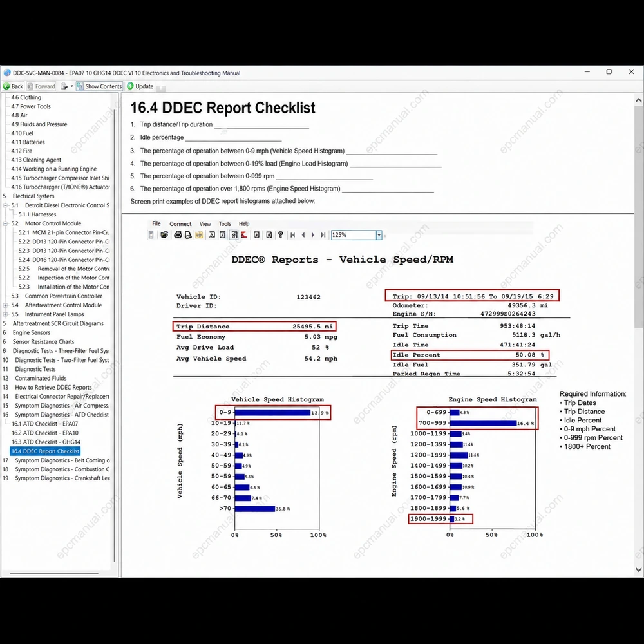Click the content pane vertical scrollbar
This screenshot has width=644, height=644.
point(639,216)
